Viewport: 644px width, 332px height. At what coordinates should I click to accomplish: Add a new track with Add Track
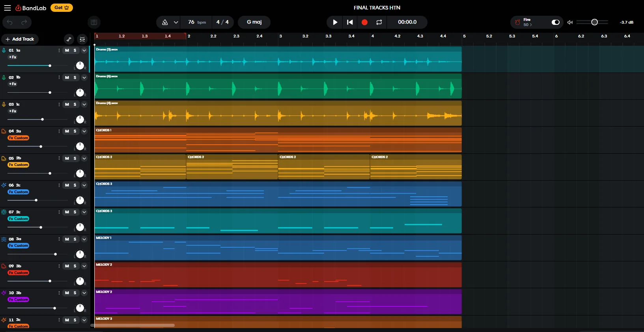(20, 39)
